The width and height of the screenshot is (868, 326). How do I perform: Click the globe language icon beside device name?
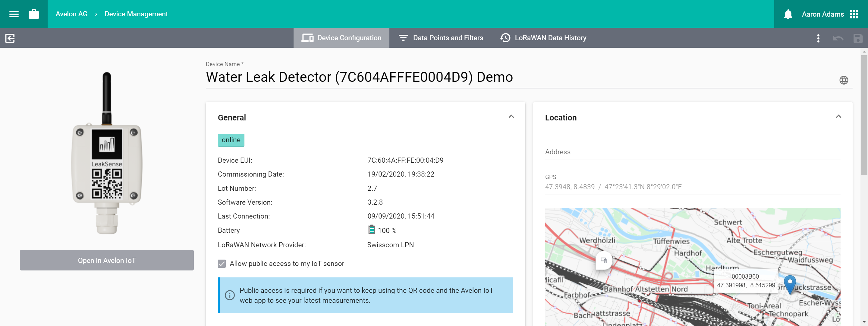coord(844,80)
